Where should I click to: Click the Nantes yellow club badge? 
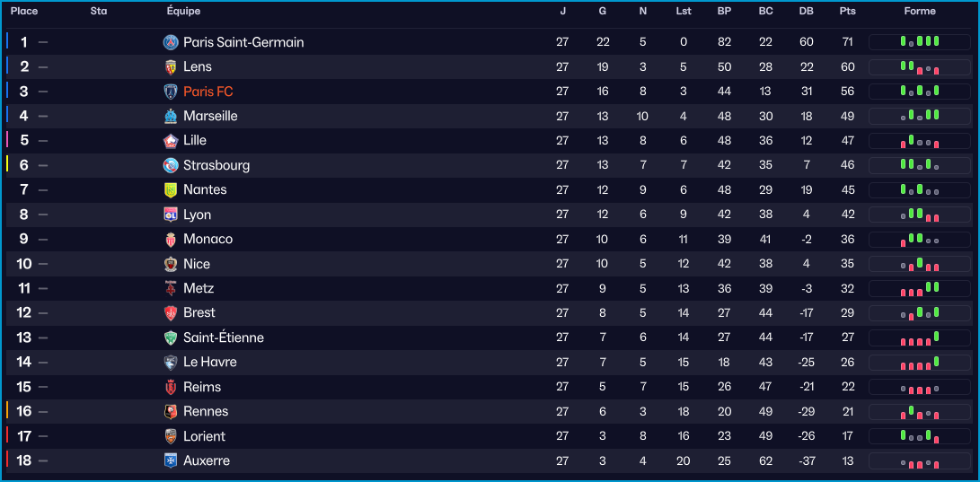click(171, 189)
